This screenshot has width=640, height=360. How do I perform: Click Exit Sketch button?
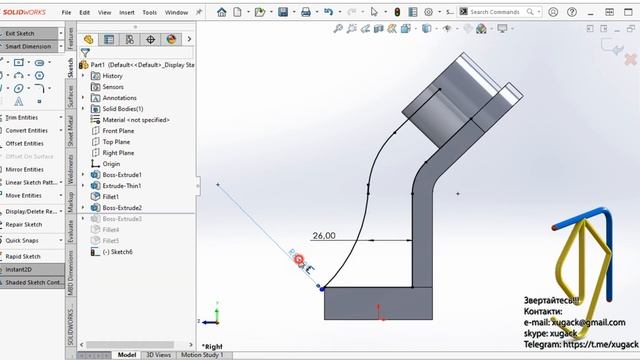click(29, 33)
